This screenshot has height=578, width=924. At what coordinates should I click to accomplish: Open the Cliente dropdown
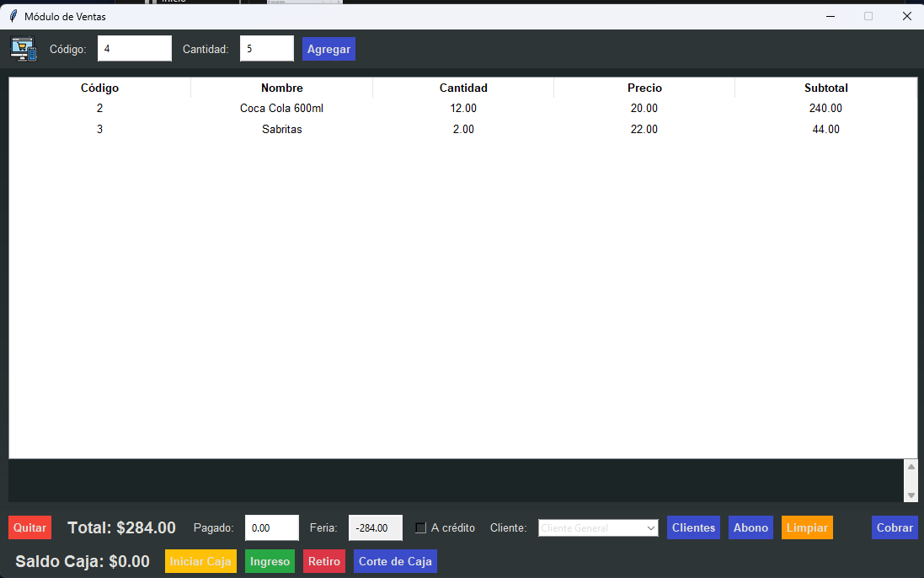pos(598,528)
